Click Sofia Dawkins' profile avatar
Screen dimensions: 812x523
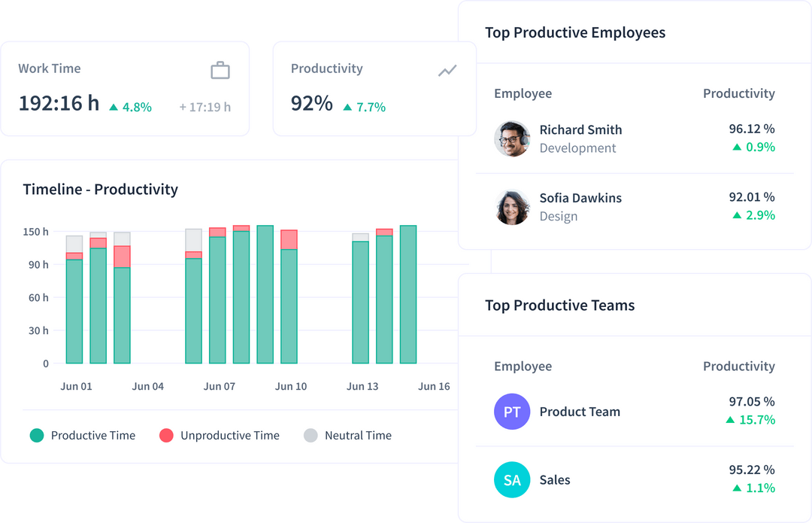[x=512, y=207]
